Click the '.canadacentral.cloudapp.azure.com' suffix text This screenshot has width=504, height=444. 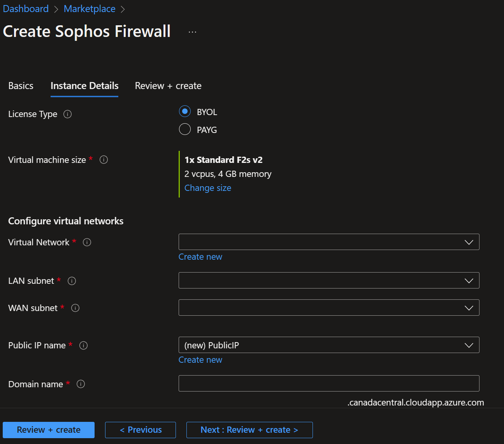point(416,403)
